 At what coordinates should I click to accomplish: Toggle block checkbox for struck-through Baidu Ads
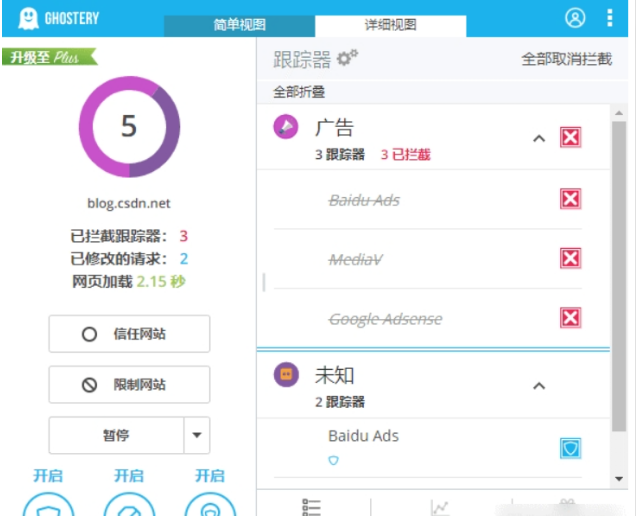pos(570,199)
